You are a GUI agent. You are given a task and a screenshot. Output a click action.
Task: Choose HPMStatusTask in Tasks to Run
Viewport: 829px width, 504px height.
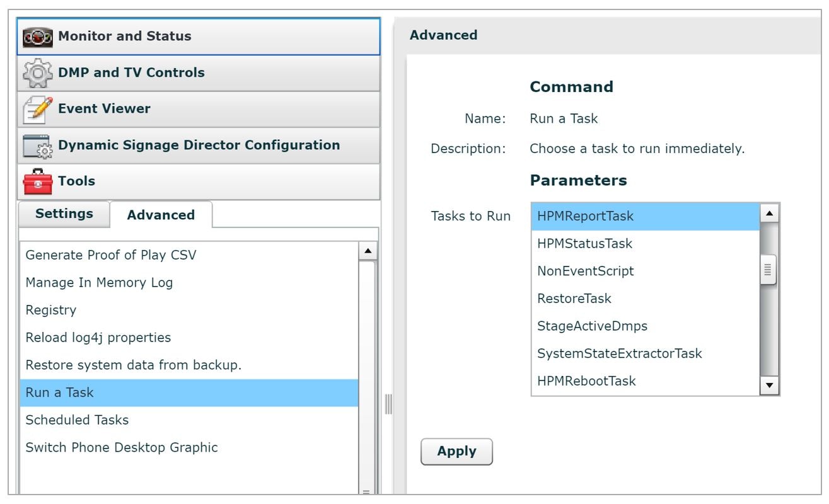646,243
